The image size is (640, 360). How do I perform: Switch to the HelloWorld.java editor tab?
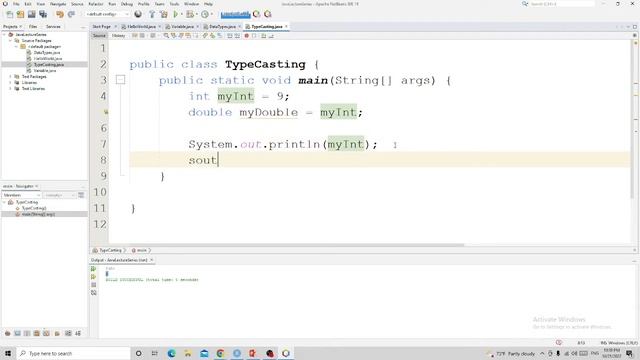click(x=141, y=27)
